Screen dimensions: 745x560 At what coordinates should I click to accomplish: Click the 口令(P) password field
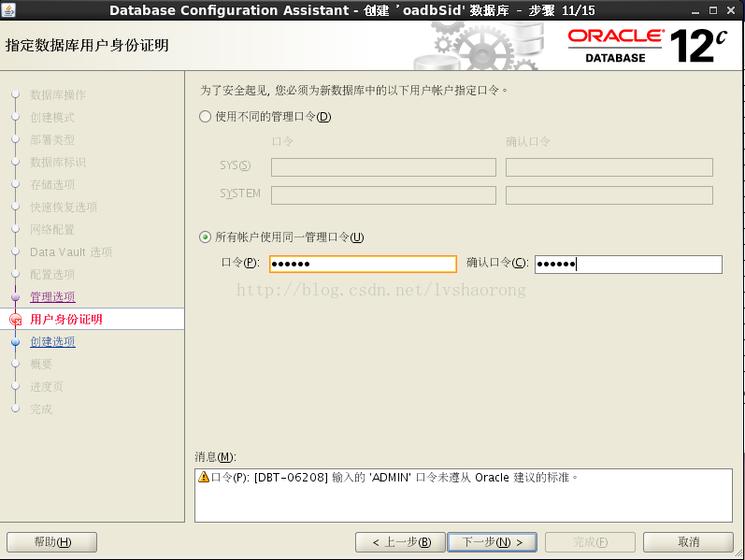tap(363, 264)
